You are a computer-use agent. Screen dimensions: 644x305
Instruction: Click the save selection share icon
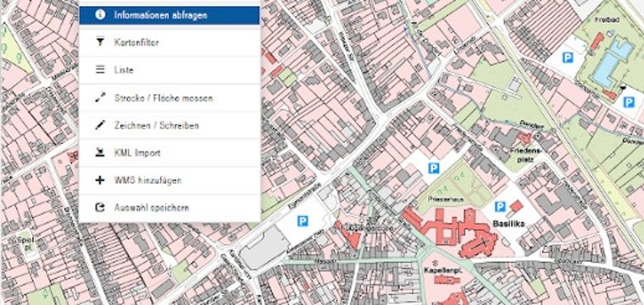coord(100,208)
